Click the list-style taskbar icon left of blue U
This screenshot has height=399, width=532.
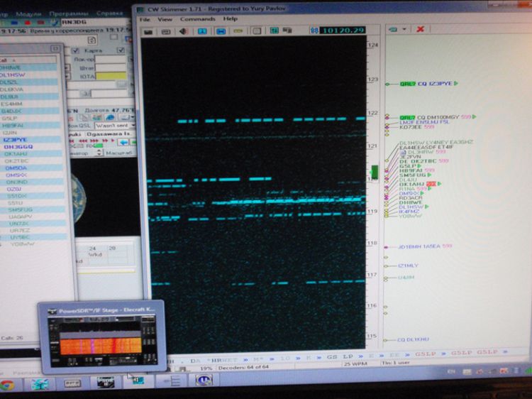click(173, 381)
